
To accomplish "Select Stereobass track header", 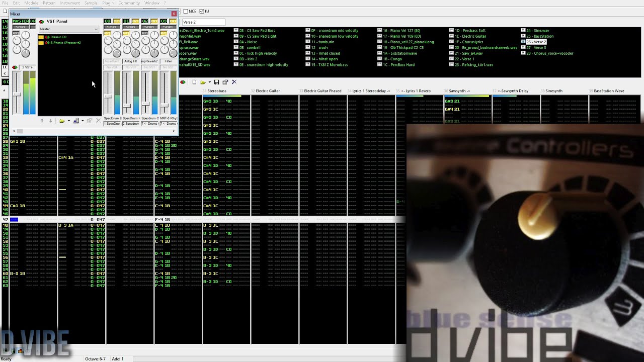I will point(217,91).
